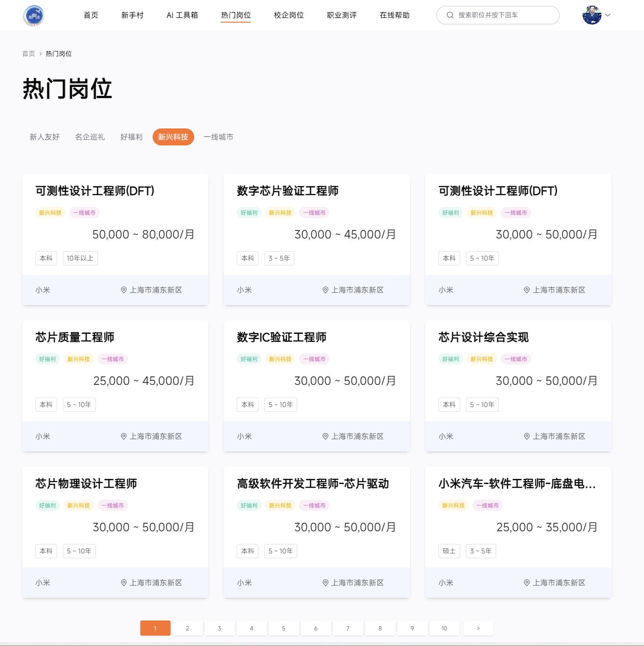Open 可测性设计工程师(DFT) 50,000~80,000 job title
The width and height of the screenshot is (644, 646).
95,191
